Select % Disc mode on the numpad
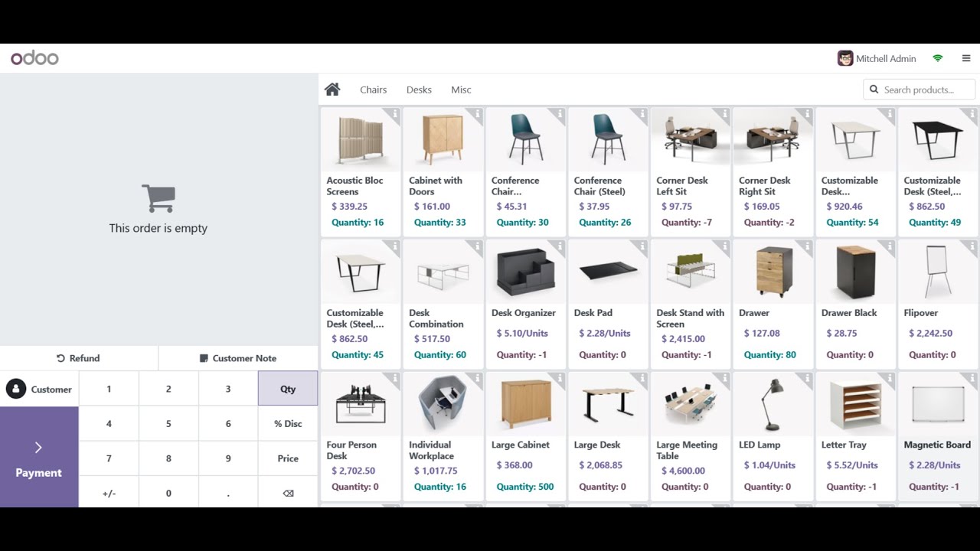 coord(288,423)
